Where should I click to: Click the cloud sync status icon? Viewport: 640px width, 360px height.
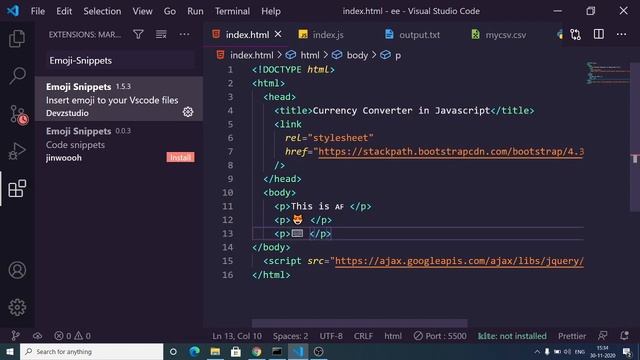(38, 336)
